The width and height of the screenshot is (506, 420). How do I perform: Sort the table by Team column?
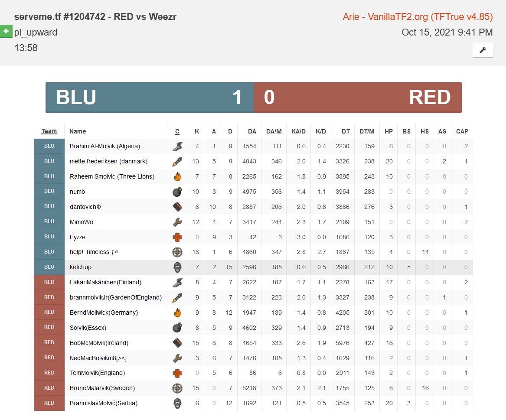click(x=49, y=131)
